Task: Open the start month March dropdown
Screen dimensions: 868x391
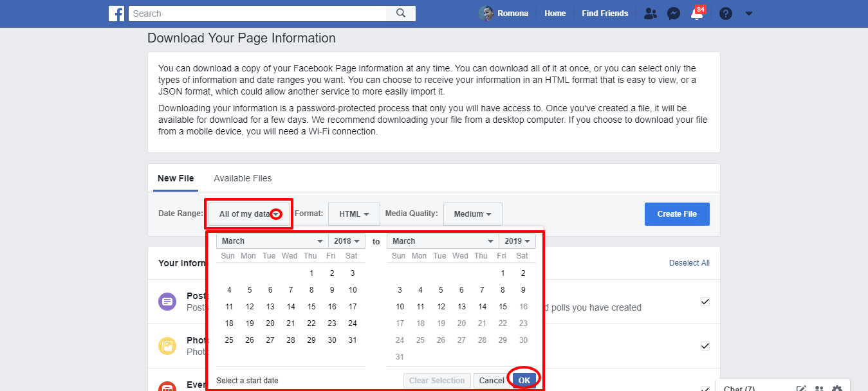Action: (x=272, y=241)
